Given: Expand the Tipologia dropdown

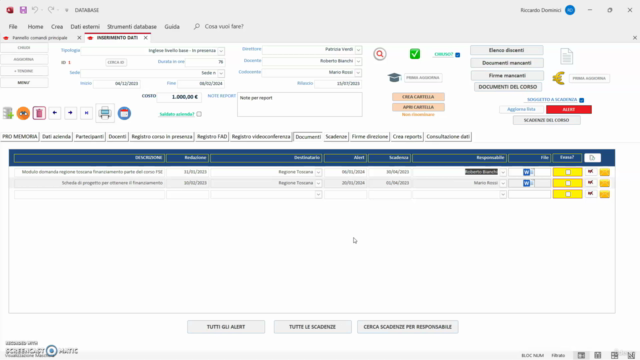Looking at the screenshot, I should coord(221,51).
